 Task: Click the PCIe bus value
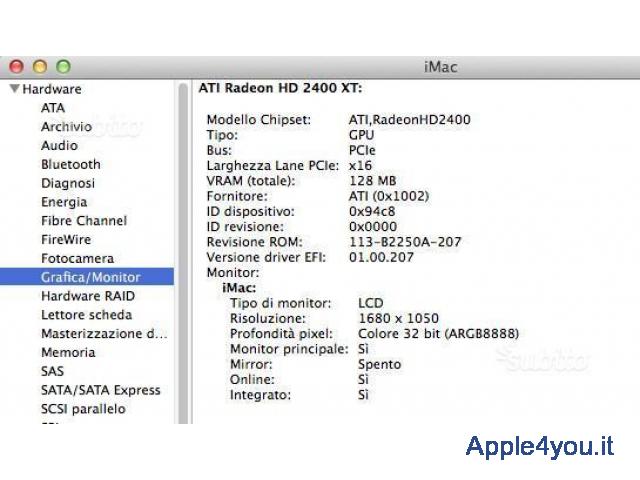(362, 150)
